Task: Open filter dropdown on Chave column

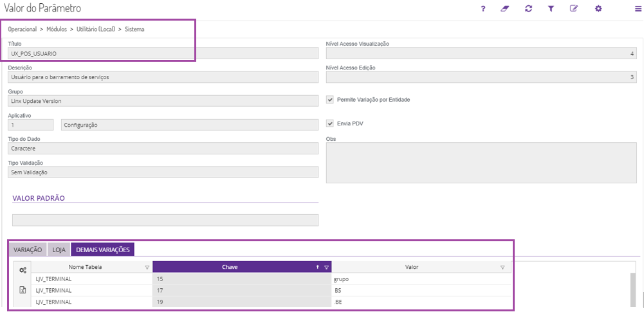Action: pos(326,267)
